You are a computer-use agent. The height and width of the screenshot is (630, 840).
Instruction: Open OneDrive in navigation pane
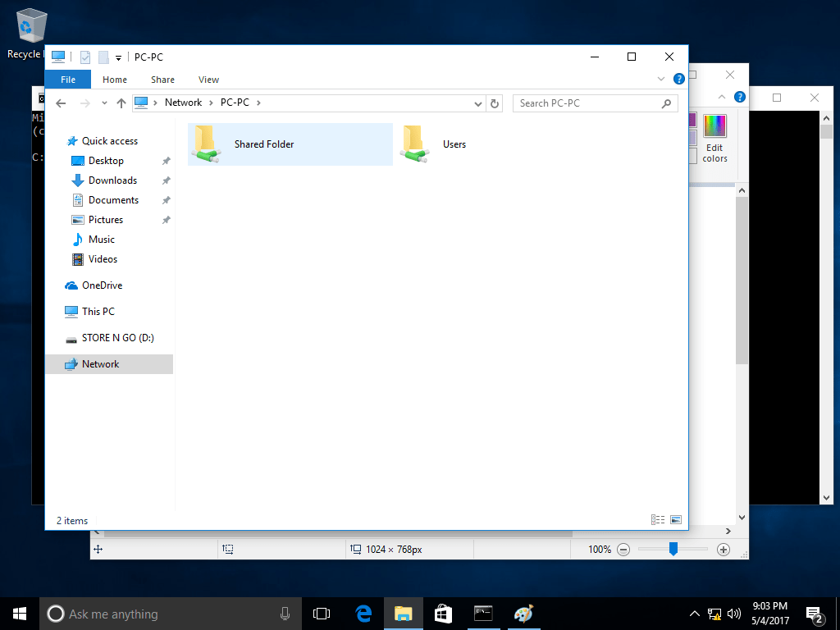pos(102,285)
